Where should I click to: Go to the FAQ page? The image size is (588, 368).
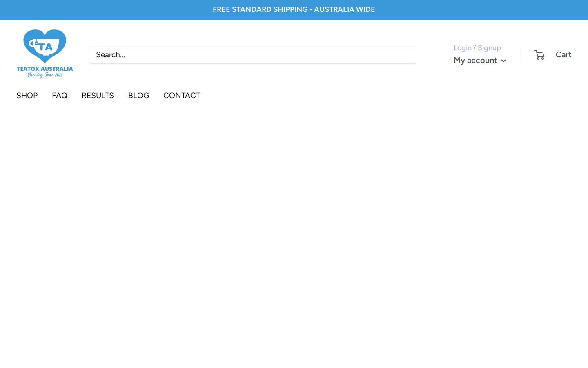pyautogui.click(x=60, y=95)
